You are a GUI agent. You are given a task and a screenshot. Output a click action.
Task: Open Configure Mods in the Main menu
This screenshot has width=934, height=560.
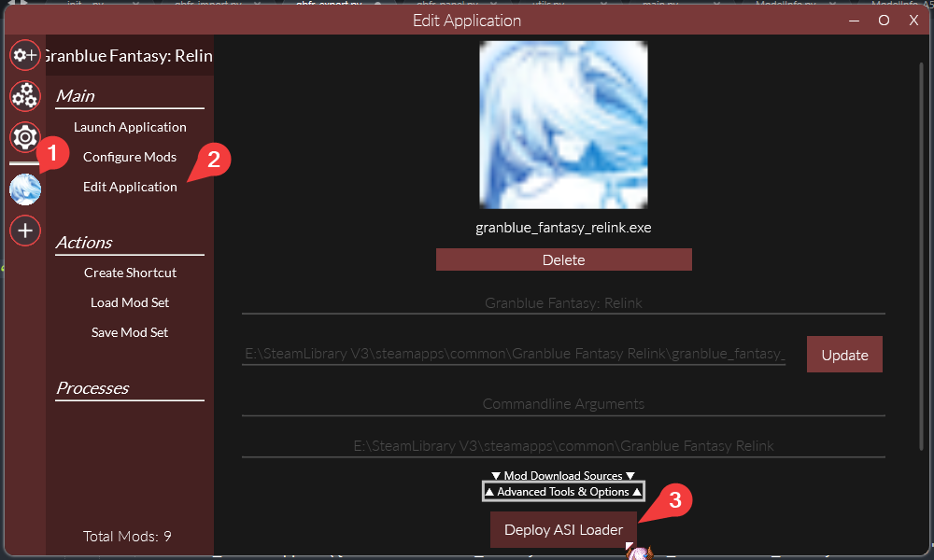pos(130,157)
